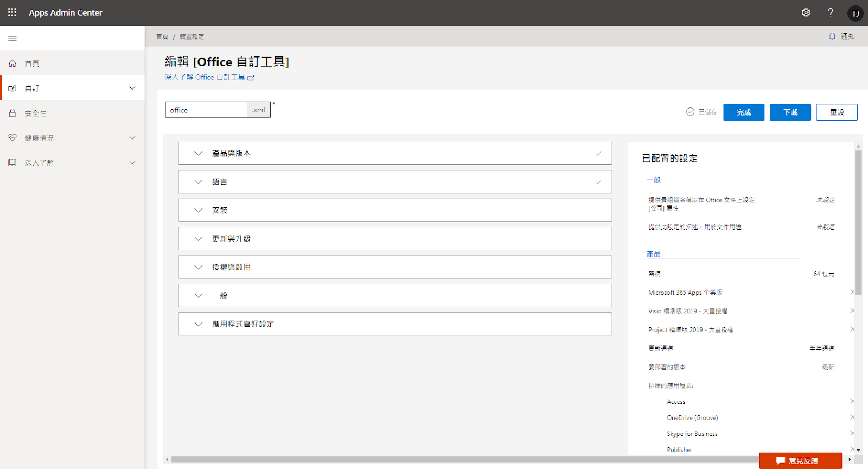Click the external link icon beside 深入了解 Office 自訂工具
The width and height of the screenshot is (868, 469).
[251, 78]
